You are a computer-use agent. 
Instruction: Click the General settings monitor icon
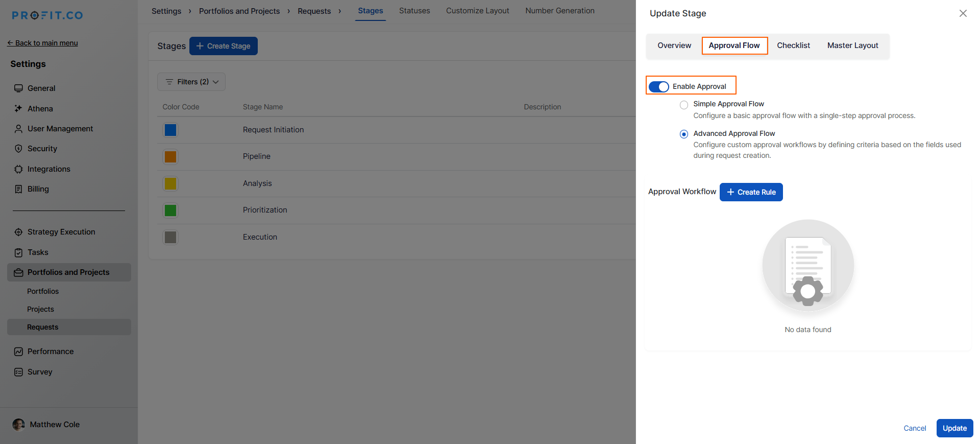[18, 88]
